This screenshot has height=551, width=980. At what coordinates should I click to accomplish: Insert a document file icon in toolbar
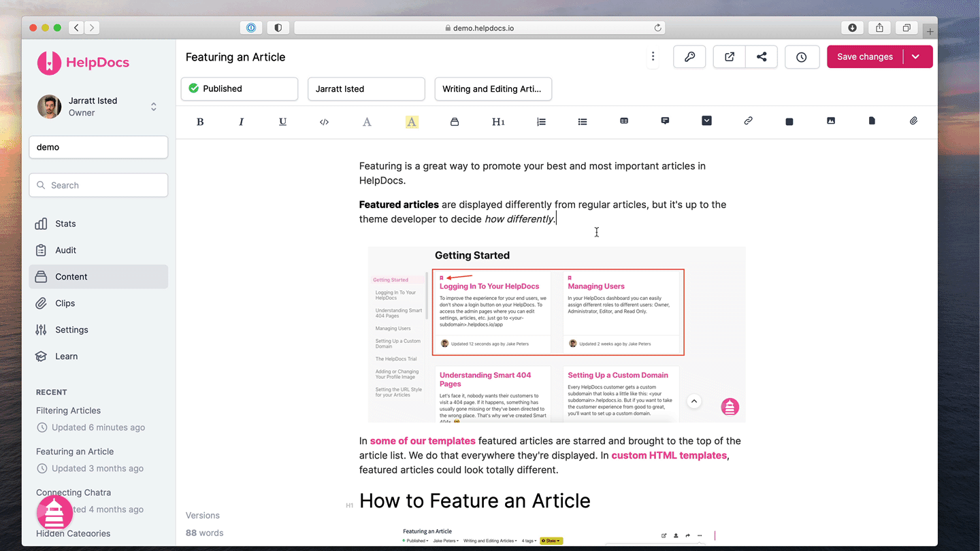(x=872, y=121)
